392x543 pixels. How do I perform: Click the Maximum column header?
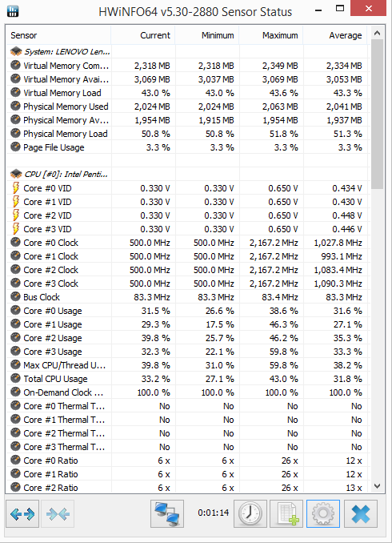click(271, 35)
